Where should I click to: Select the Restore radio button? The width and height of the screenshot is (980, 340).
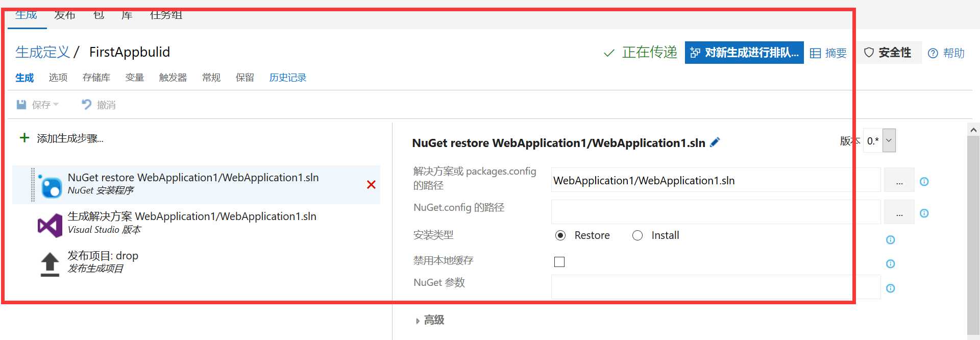pyautogui.click(x=560, y=235)
